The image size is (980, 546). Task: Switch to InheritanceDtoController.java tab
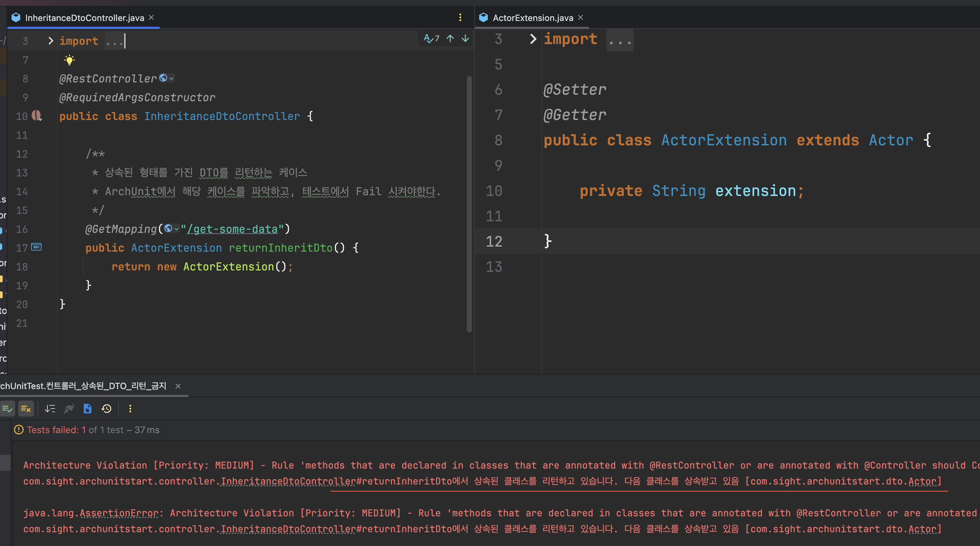[x=84, y=18]
